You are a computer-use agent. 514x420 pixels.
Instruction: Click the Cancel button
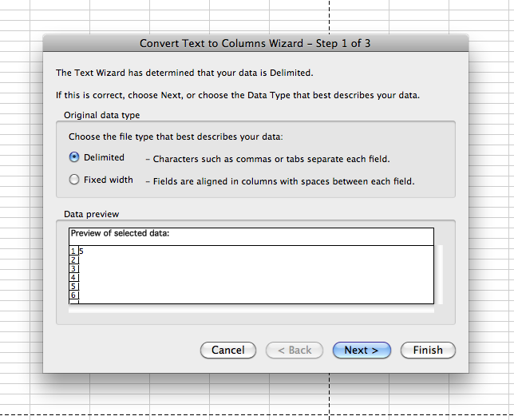tap(228, 350)
